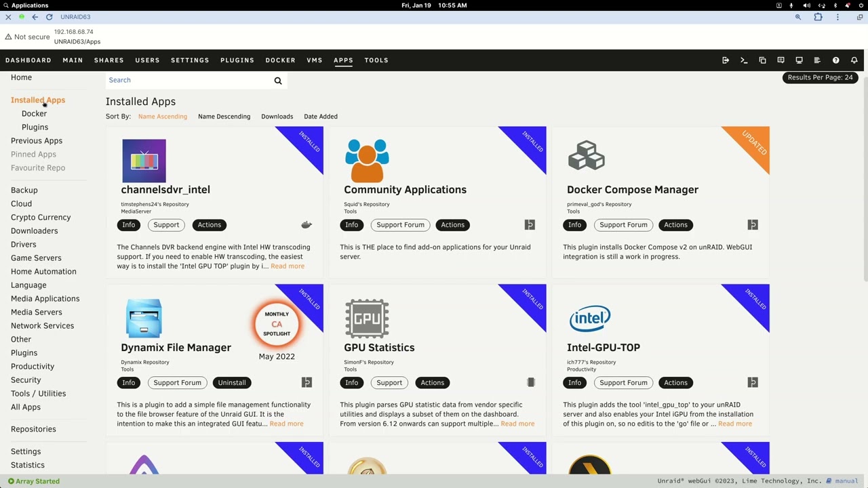
Task: Click the Dynamix File Manager cabinet icon
Action: (144, 319)
